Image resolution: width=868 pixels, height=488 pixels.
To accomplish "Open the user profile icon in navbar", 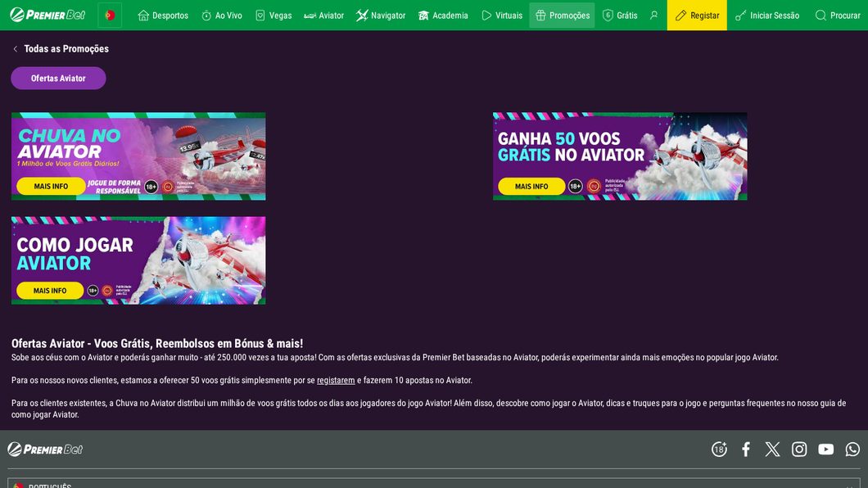I will tap(653, 16).
